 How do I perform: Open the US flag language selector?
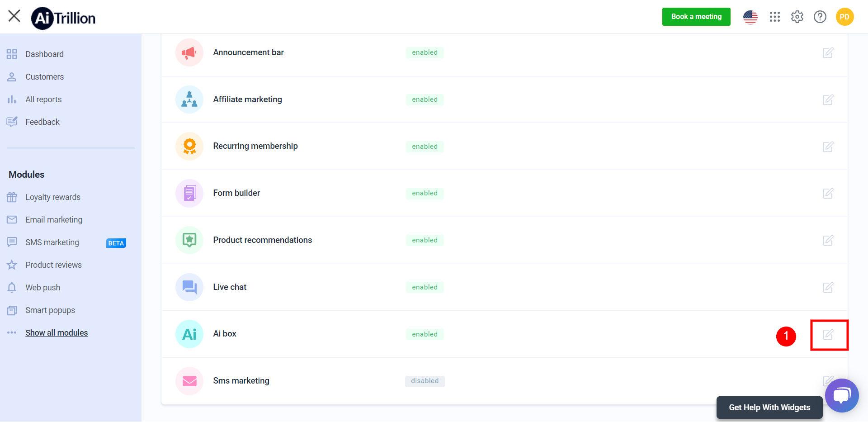(x=750, y=17)
